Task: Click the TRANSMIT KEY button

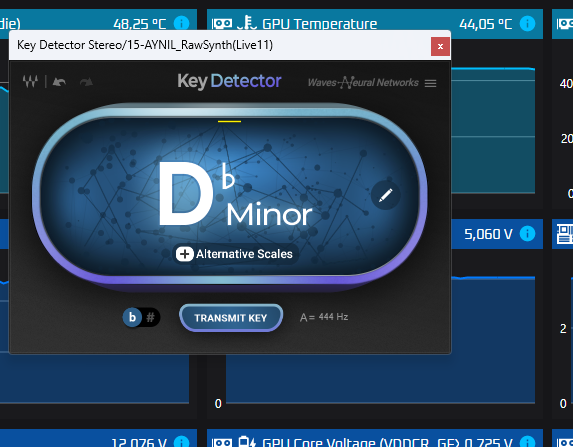Action: coord(231,318)
